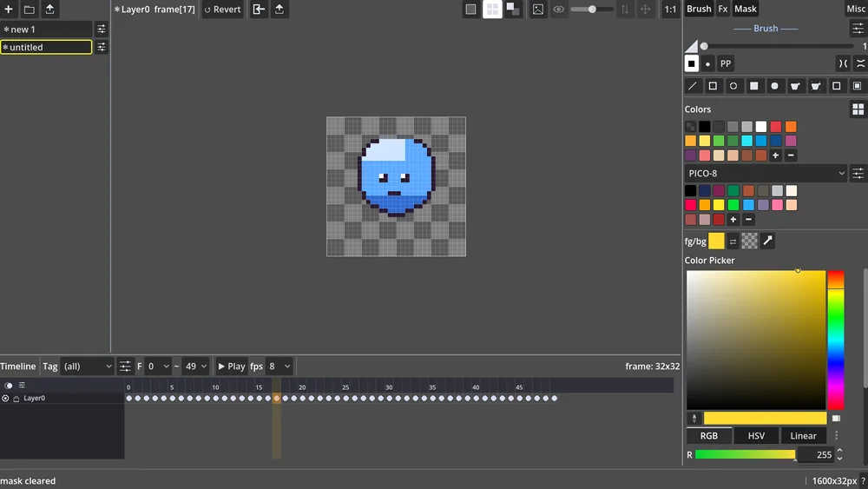Open the PICO-8 palette dropdown
Image resolution: width=868 pixels, height=489 pixels.
point(766,174)
